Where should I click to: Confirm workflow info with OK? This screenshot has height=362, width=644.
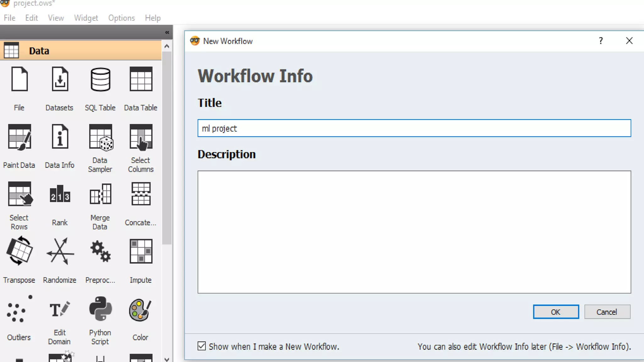[556, 312]
